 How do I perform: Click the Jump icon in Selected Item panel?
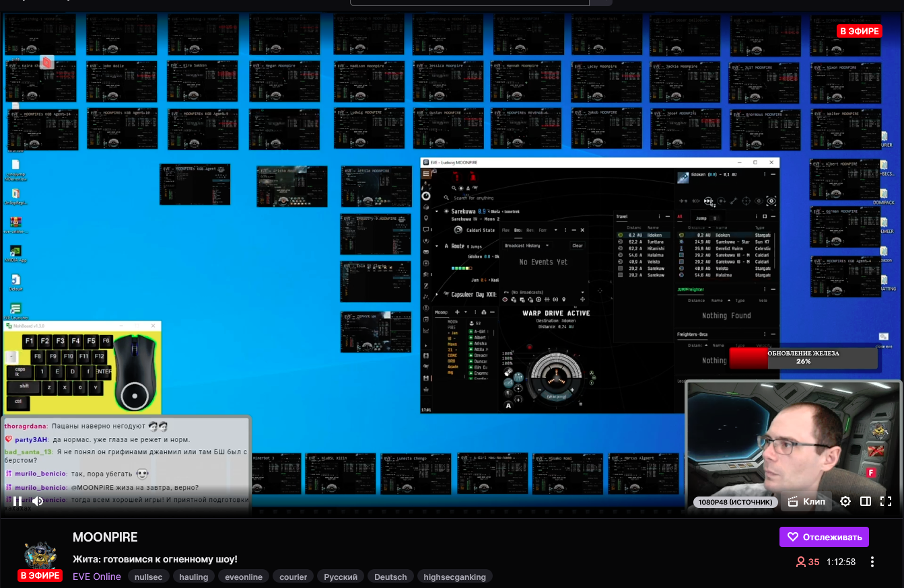point(708,201)
